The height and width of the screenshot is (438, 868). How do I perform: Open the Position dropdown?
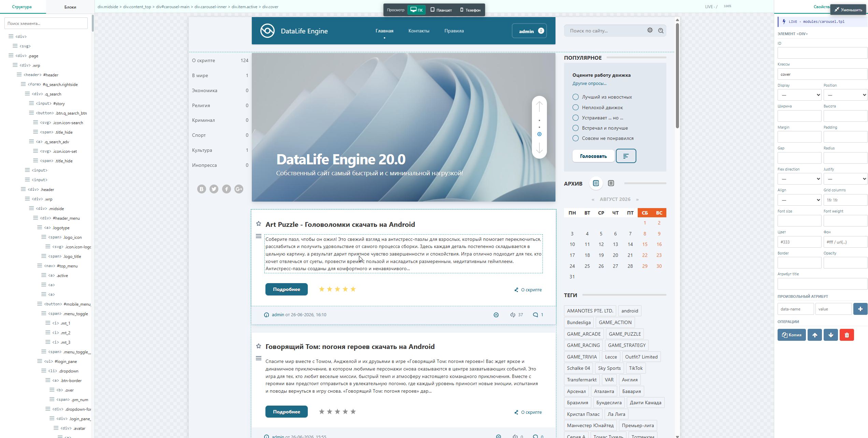click(845, 95)
